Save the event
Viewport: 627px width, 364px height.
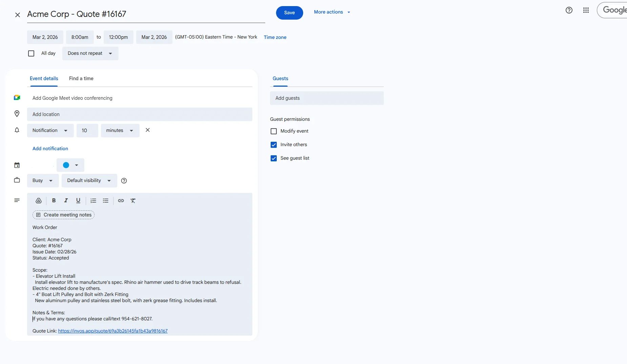pyautogui.click(x=290, y=13)
